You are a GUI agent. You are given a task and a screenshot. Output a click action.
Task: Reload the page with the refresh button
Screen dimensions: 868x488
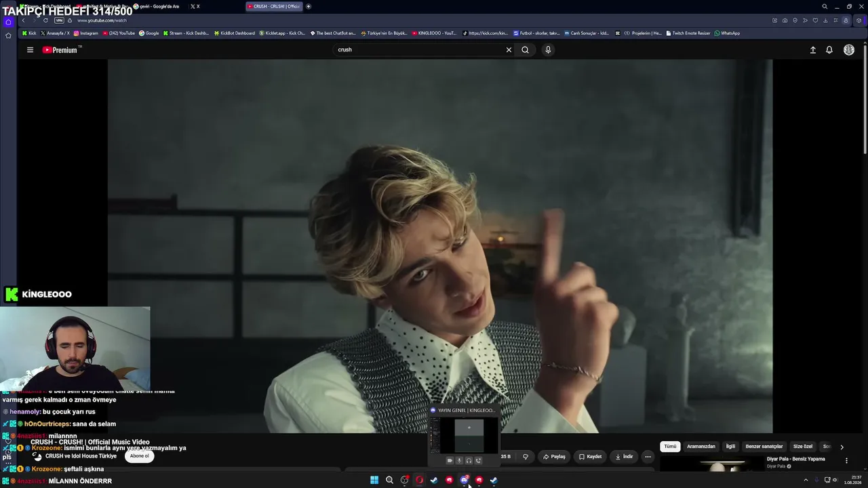[x=45, y=20]
